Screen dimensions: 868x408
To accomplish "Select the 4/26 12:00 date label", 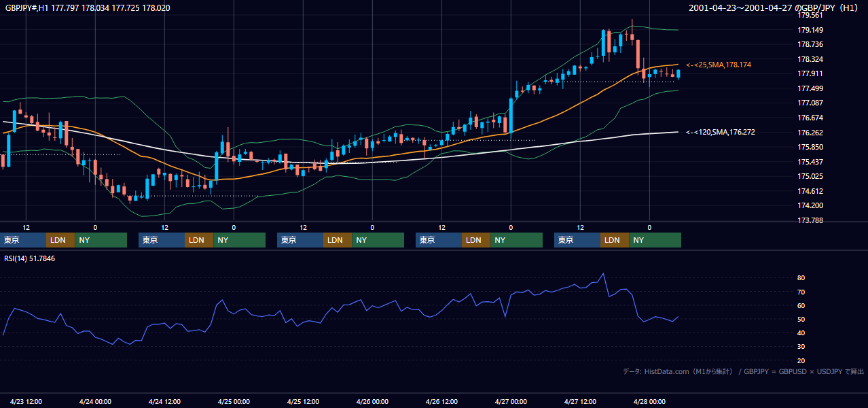I will point(441,402).
